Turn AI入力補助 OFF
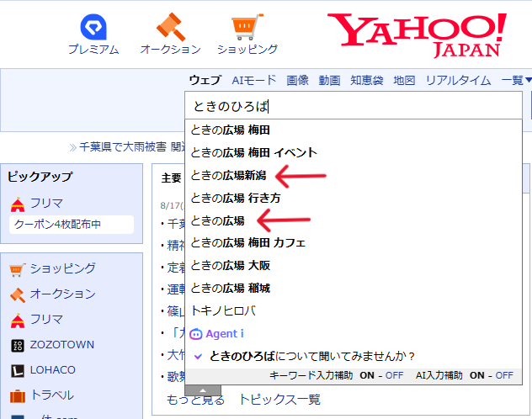Screen dimensions: 532x419 point(504,375)
